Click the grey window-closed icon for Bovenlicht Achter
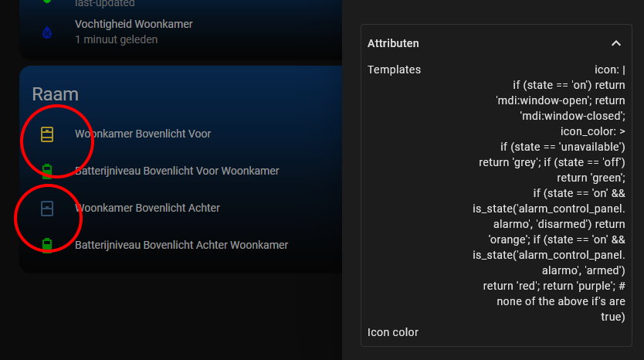This screenshot has height=360, width=644. (x=47, y=209)
